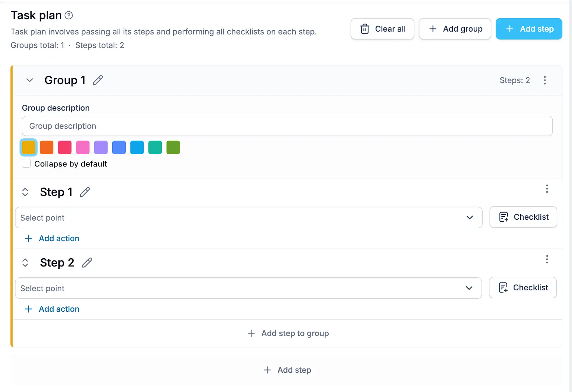Select the teal group color swatch
The image size is (572, 392).
(x=155, y=147)
